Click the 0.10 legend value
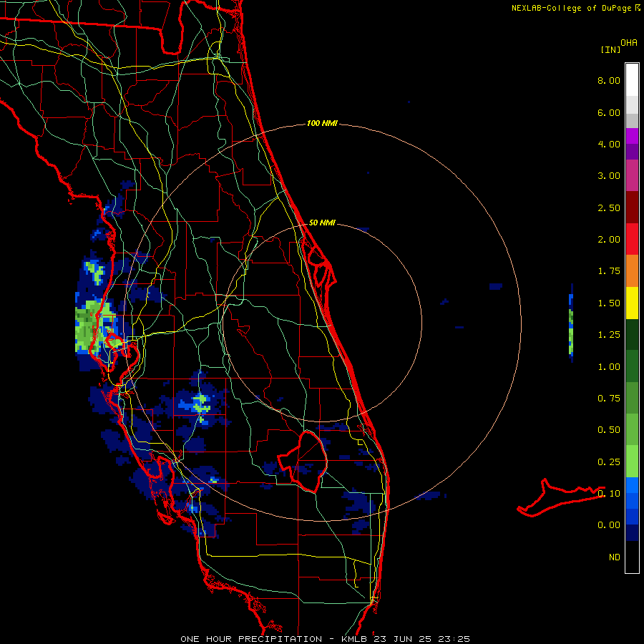 [609, 494]
